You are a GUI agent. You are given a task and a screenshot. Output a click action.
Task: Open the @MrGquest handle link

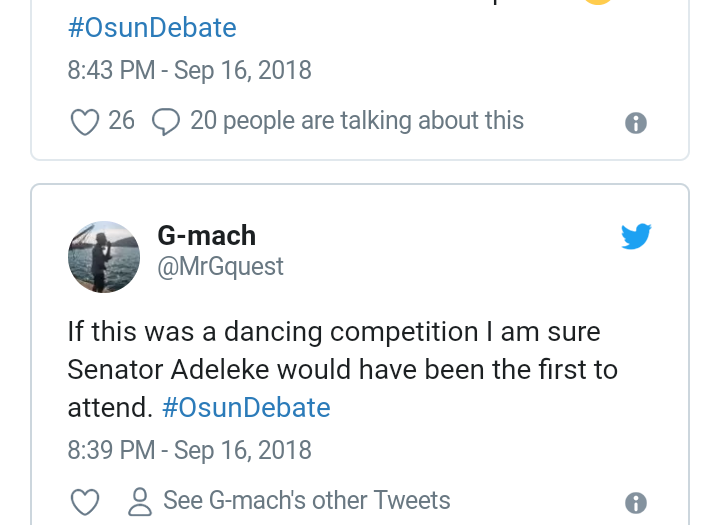coord(220,266)
